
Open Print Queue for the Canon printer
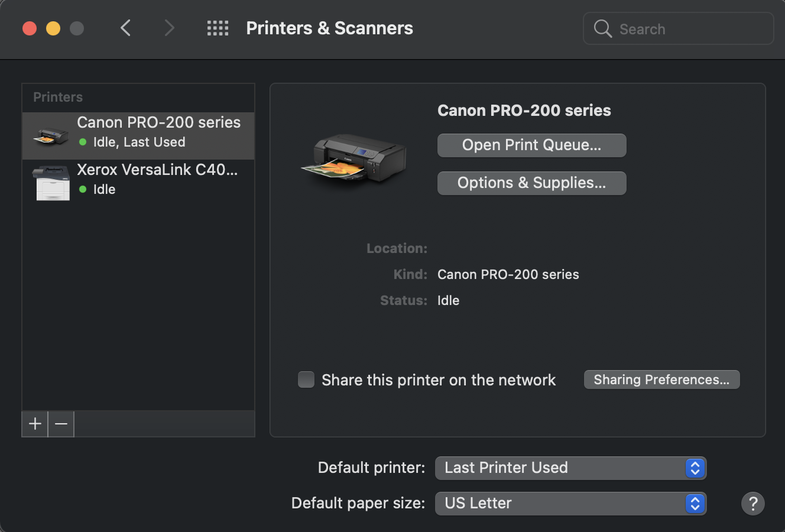[531, 145]
